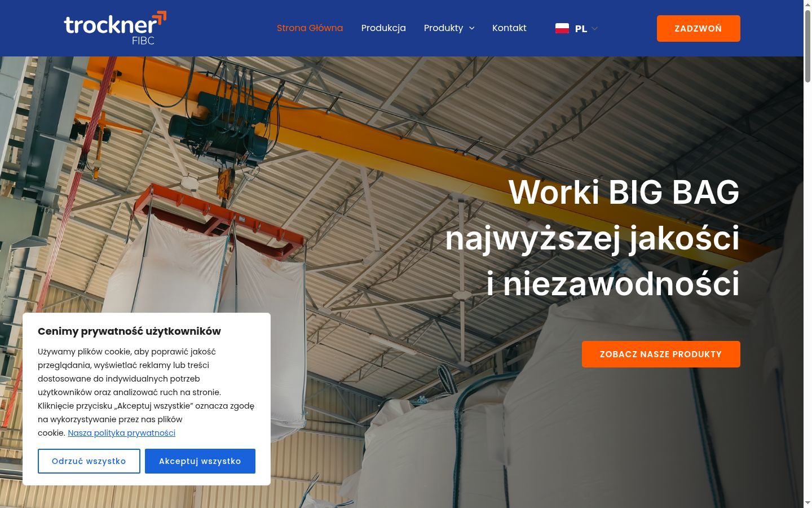Image resolution: width=812 pixels, height=508 pixels.
Task: Go to the Produkcja page
Action: tap(383, 28)
